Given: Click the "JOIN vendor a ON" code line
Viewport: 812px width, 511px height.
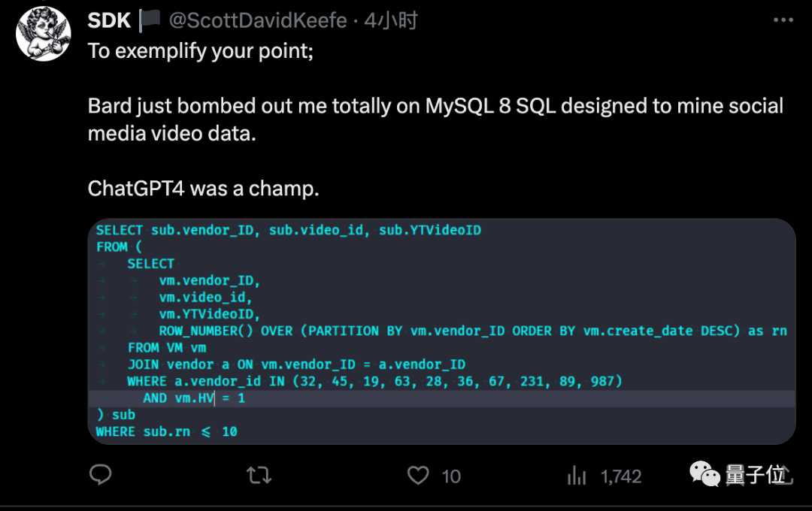Looking at the screenshot, I should (295, 364).
